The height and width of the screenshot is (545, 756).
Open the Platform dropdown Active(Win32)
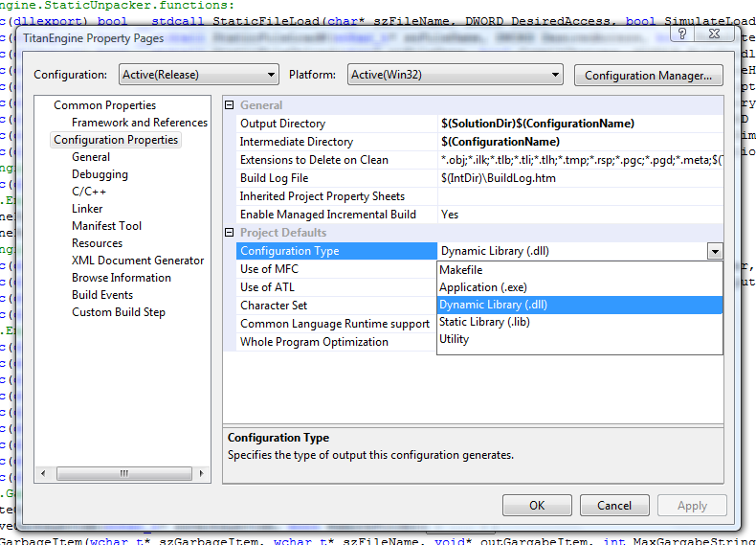456,75
